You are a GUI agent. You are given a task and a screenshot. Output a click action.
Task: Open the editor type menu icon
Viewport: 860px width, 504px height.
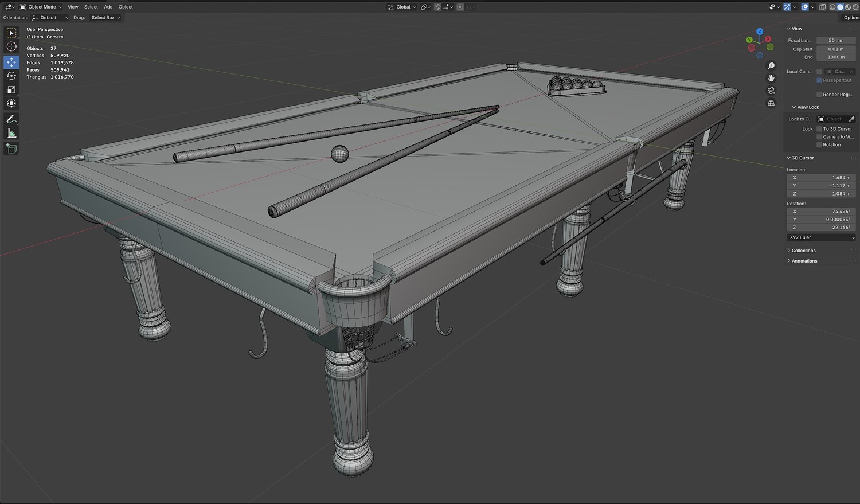[9, 7]
